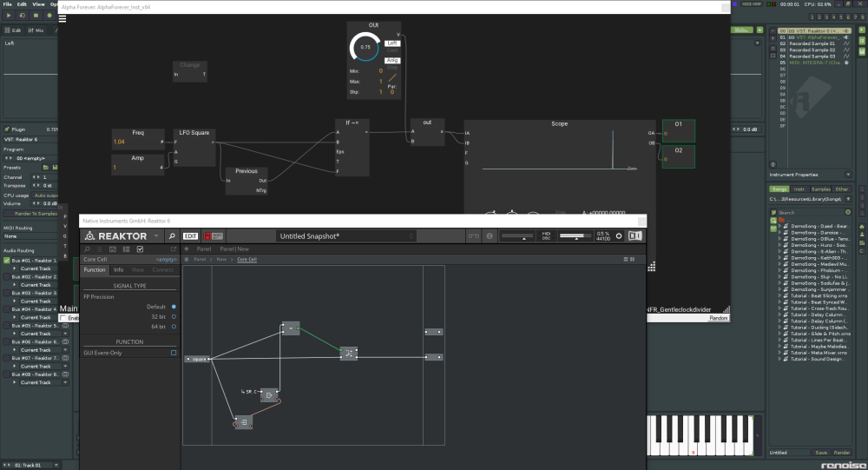
Task: Switch to Renoise Edit tab
Action: 13,30
